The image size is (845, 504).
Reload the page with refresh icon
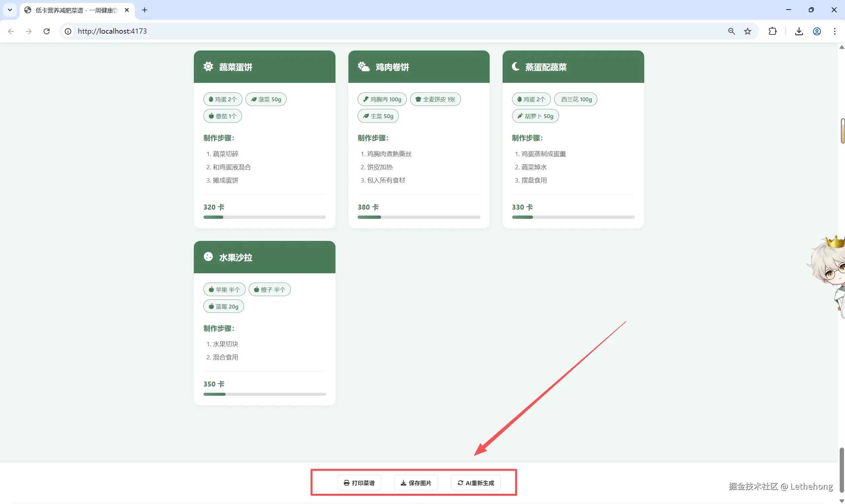pos(47,31)
